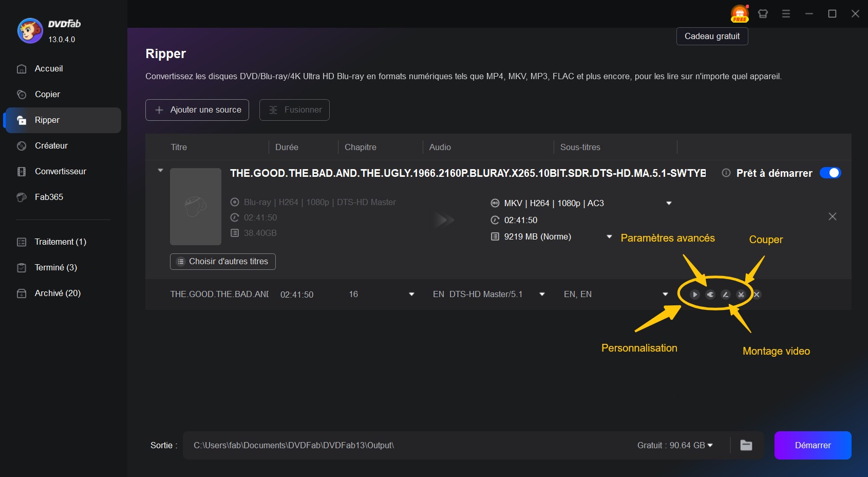Click Ajouter une source button

(197, 110)
